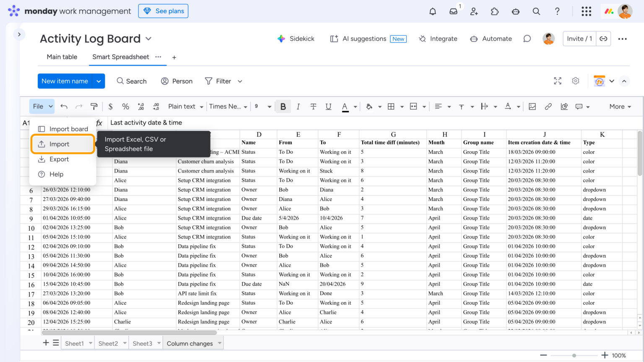This screenshot has width=644, height=362.
Task: Choose Import board in the File menu
Action: point(62,129)
